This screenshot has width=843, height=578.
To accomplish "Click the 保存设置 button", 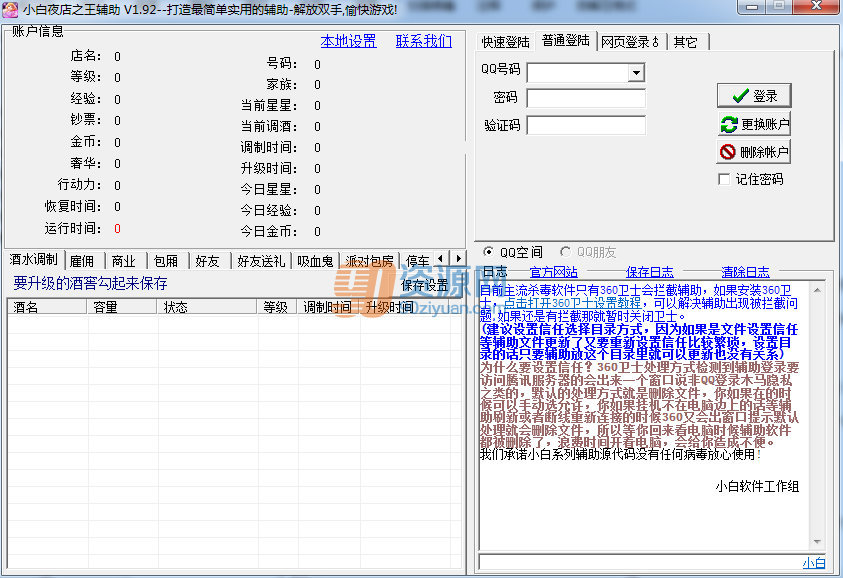I will [425, 286].
